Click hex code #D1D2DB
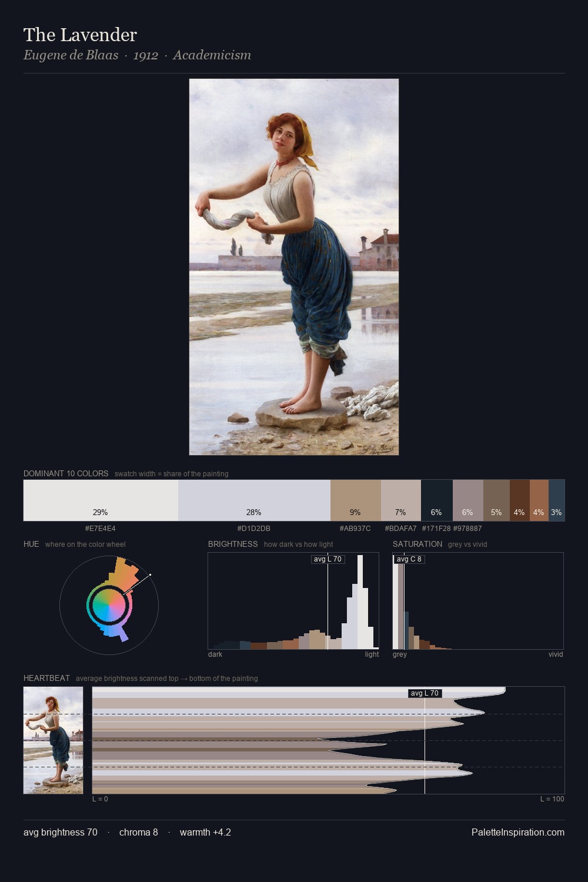The height and width of the screenshot is (882, 588). [254, 529]
